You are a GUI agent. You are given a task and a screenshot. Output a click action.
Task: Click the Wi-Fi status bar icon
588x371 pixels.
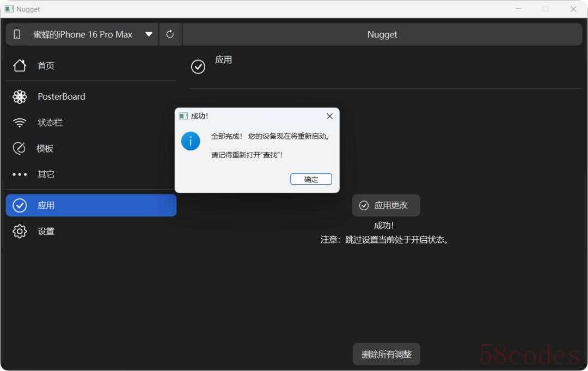[20, 123]
